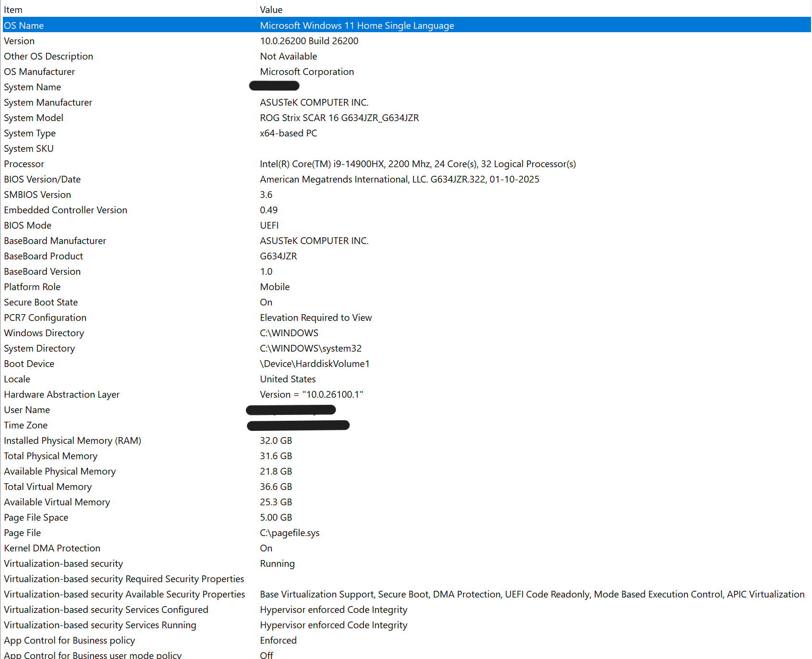Select the System Type row
Screen dimensions: 812x659
pyautogui.click(x=407, y=133)
